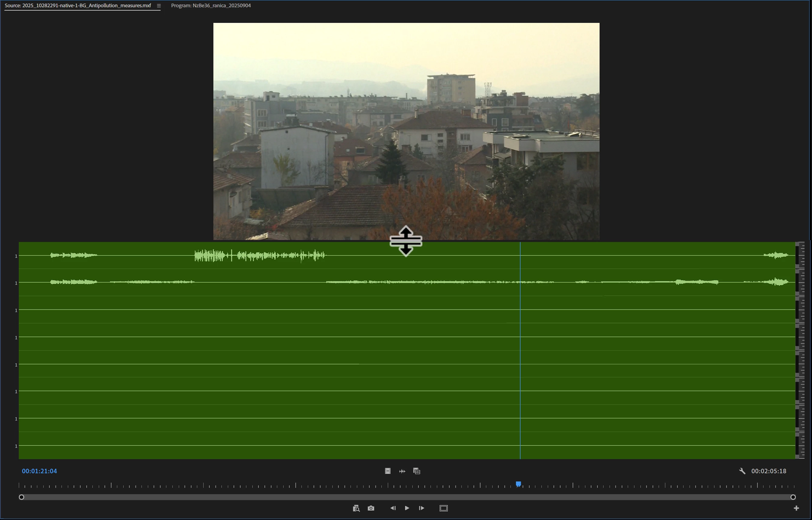Image resolution: width=812 pixels, height=520 pixels.
Task: Click the blue playhead marker on the ruler
Action: point(518,484)
